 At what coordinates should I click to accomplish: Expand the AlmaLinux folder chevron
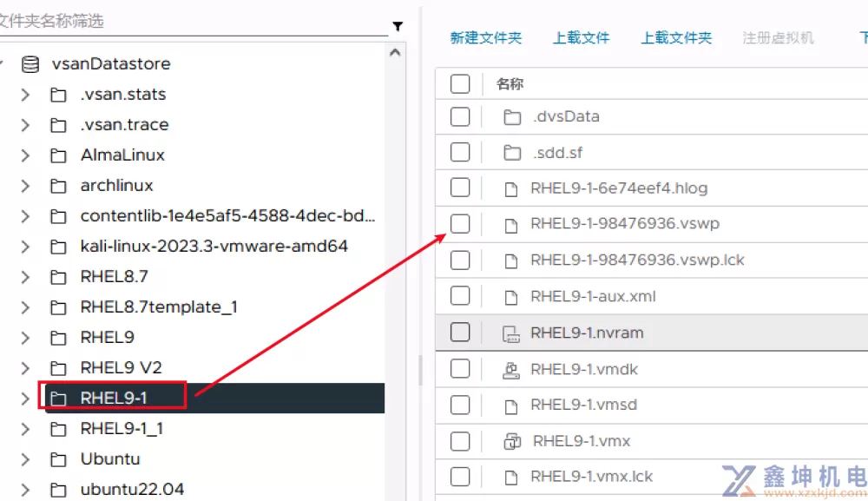tap(25, 155)
